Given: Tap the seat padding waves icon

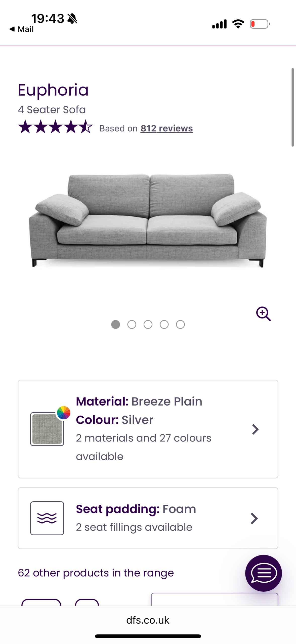Looking at the screenshot, I should click(47, 518).
